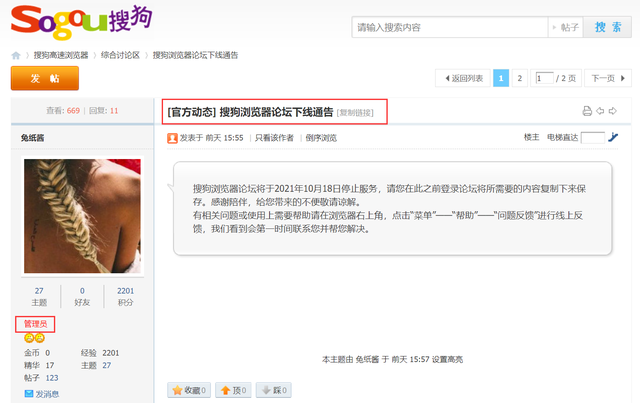Click the first smiley rank badge
Image resolution: width=640 pixels, height=403 pixels.
point(29,338)
